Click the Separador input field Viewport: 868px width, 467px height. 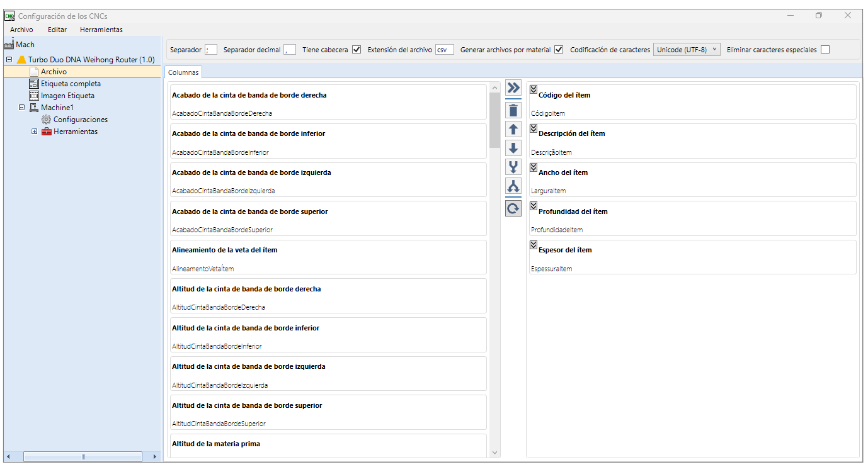click(x=211, y=50)
